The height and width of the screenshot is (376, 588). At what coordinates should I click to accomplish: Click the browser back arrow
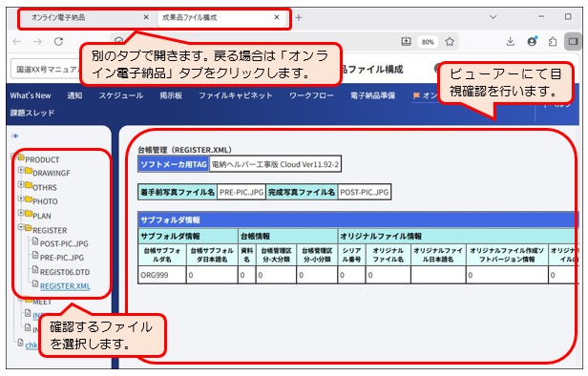(x=17, y=41)
